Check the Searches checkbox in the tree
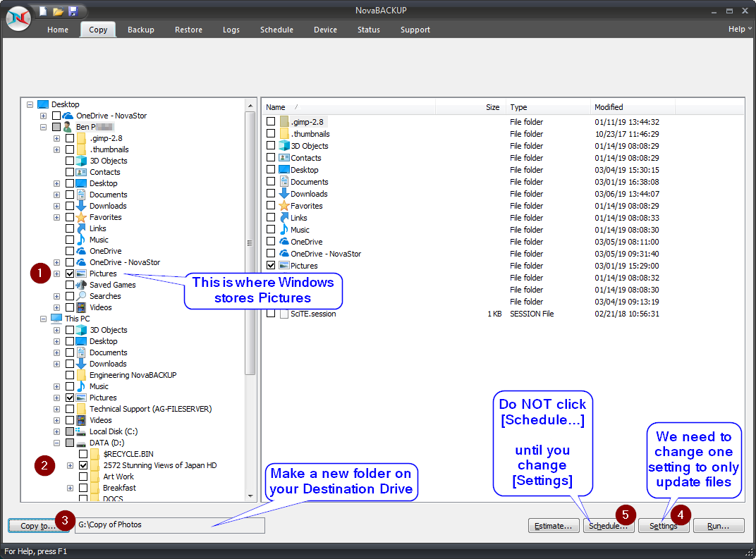 (70, 296)
